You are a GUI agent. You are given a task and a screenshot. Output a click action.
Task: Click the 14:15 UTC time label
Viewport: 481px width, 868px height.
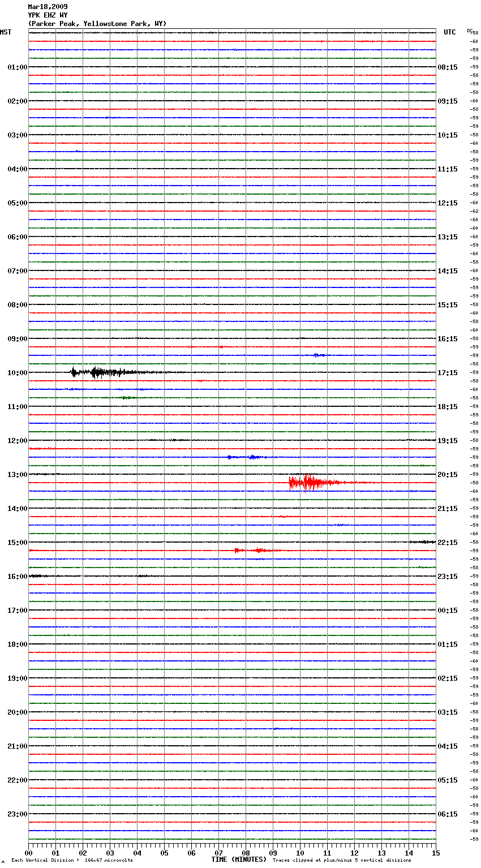448,271
